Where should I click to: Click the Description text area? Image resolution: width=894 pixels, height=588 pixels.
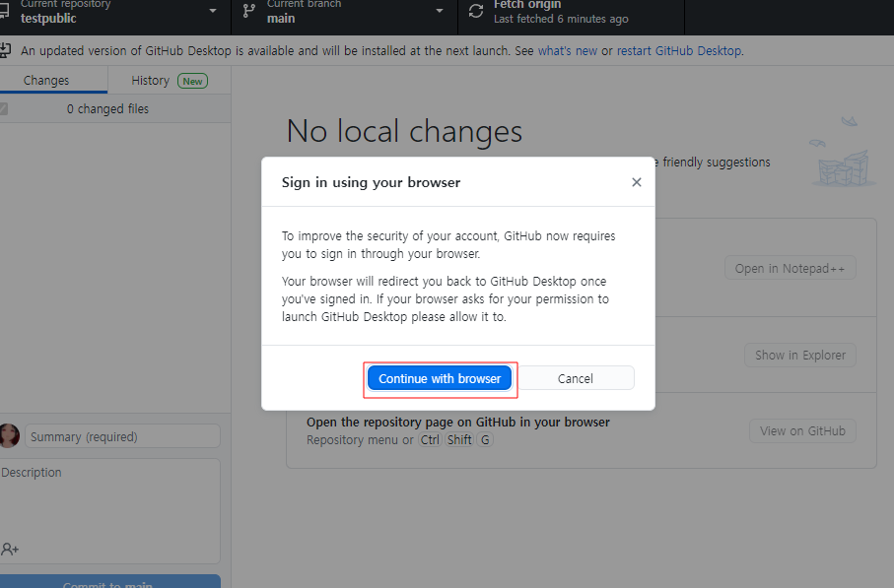click(x=110, y=511)
